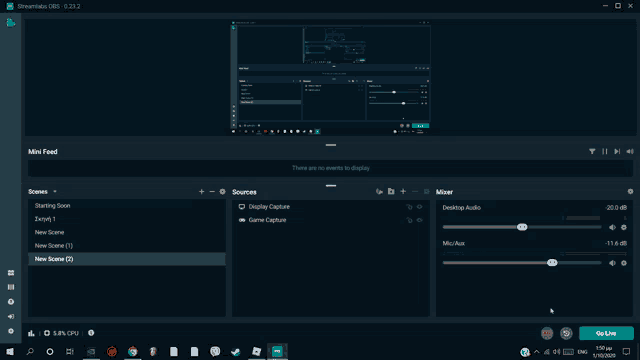The height and width of the screenshot is (360, 640).
Task: Toggle lock on Game Capture source
Action: [x=409, y=220]
